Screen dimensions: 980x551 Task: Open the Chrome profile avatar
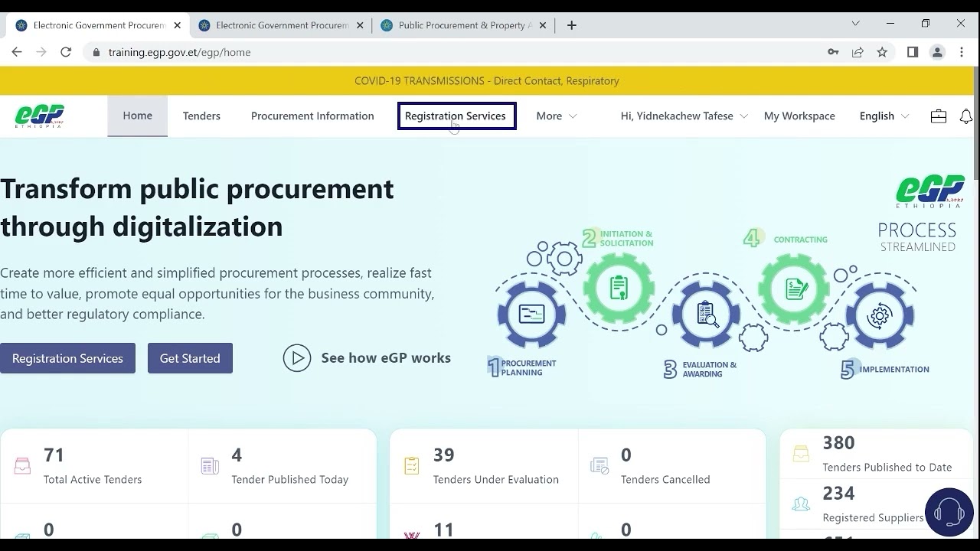click(x=937, y=52)
